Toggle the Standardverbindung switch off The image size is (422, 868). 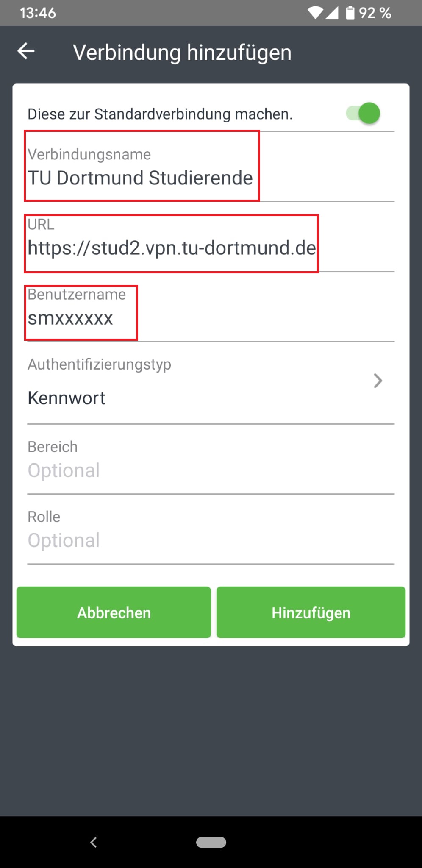point(363,114)
